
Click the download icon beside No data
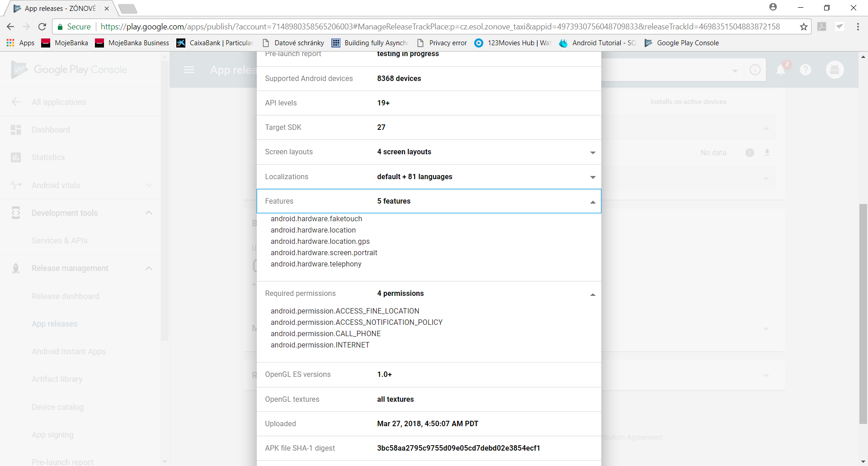click(767, 152)
